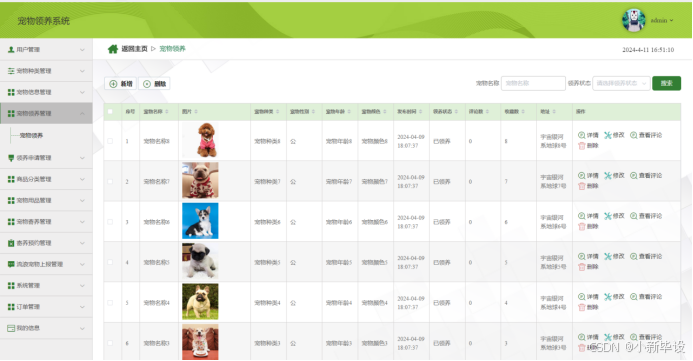Image resolution: width=693 pixels, height=361 pixels.
Task: Open 查看评论 for row 宠物名称8
Action: [646, 135]
